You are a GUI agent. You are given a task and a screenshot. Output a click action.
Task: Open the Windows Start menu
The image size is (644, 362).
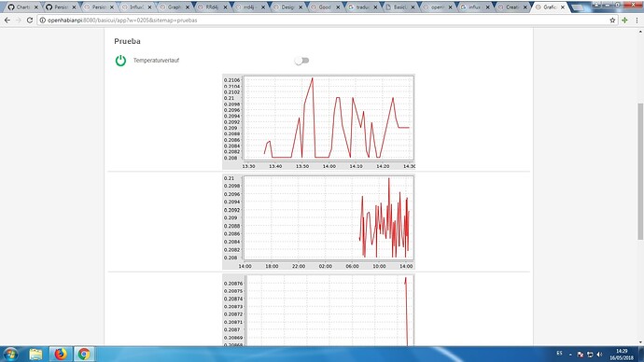click(10, 354)
